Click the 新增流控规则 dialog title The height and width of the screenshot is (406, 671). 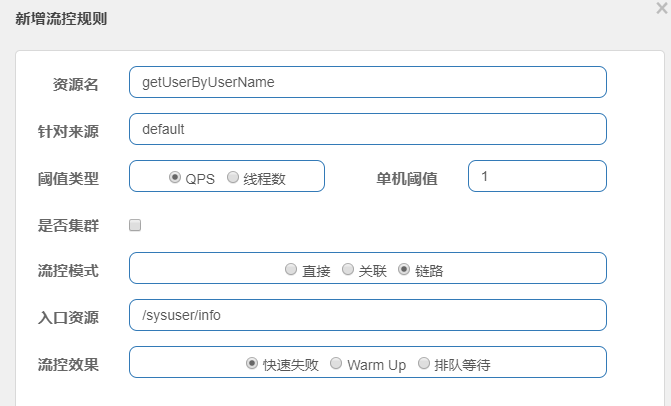coord(62,18)
